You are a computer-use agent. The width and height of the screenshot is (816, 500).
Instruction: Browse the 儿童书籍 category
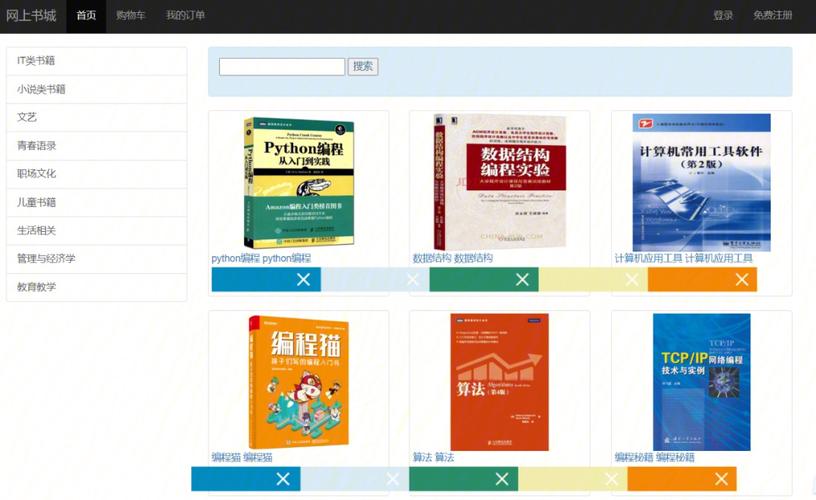coord(96,202)
